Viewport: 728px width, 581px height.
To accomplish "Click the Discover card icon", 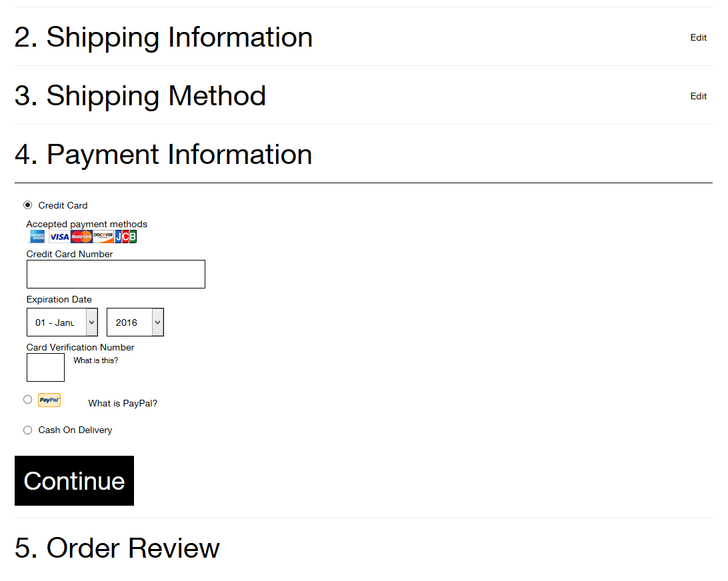I will tap(103, 237).
